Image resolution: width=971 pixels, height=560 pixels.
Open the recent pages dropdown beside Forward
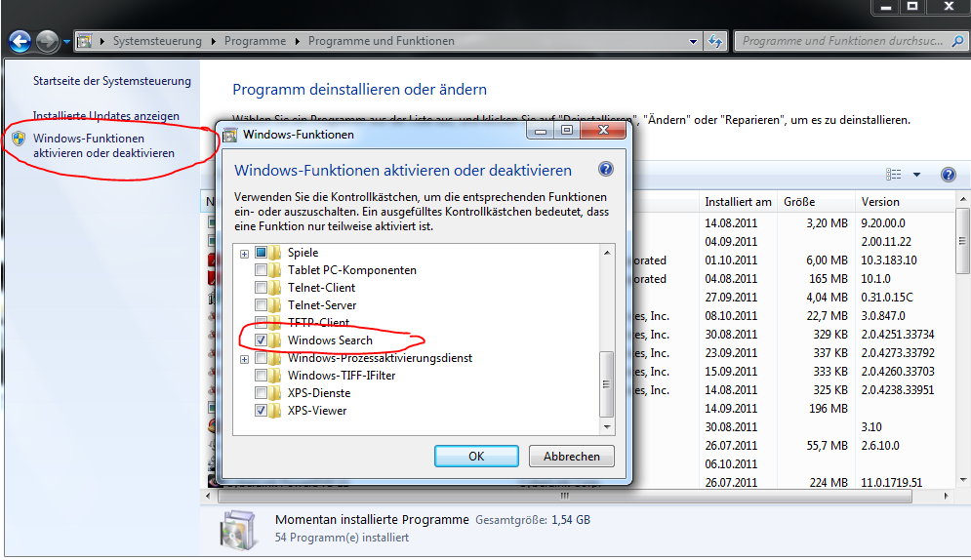[x=67, y=42]
